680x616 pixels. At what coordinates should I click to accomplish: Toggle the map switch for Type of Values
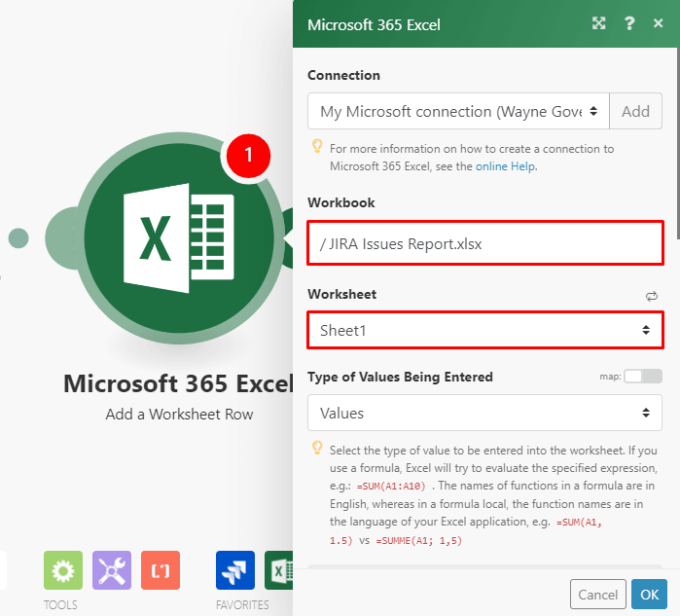click(644, 377)
